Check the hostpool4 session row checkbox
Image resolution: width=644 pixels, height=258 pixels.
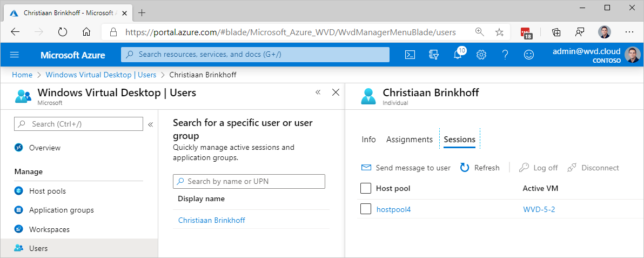pyautogui.click(x=366, y=209)
